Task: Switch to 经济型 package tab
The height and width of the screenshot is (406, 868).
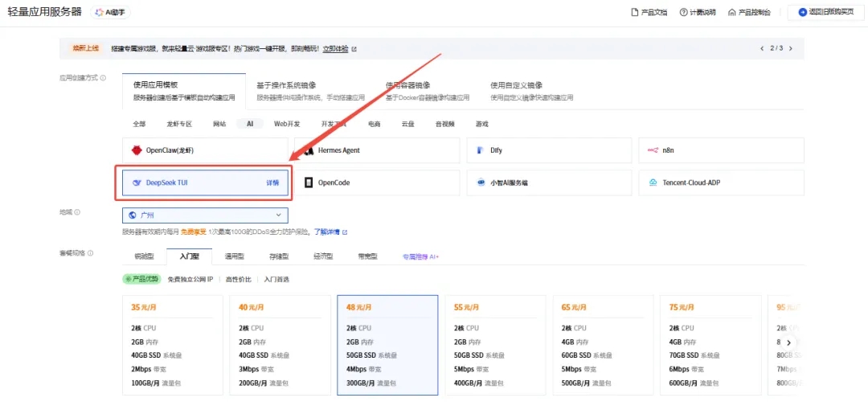Action: point(323,257)
